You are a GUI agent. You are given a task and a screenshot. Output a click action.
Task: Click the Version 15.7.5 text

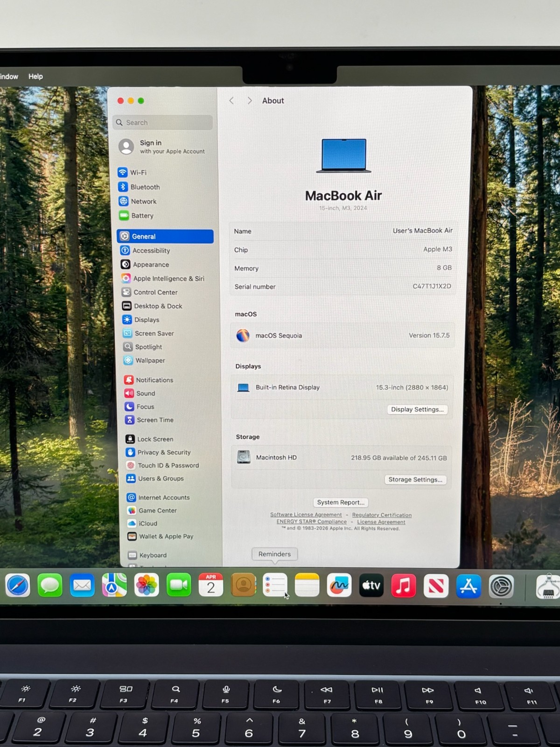tap(429, 335)
